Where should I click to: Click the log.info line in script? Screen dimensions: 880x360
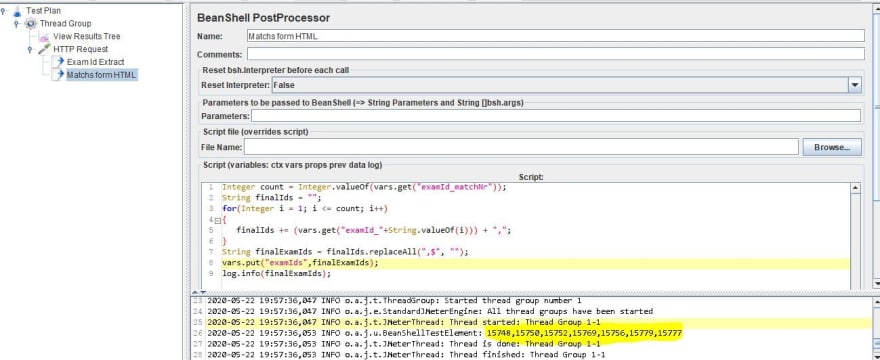point(277,274)
